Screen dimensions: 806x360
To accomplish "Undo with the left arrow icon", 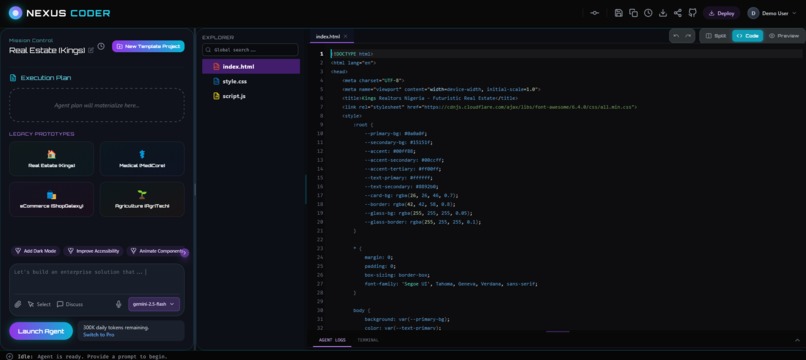I will [x=676, y=36].
